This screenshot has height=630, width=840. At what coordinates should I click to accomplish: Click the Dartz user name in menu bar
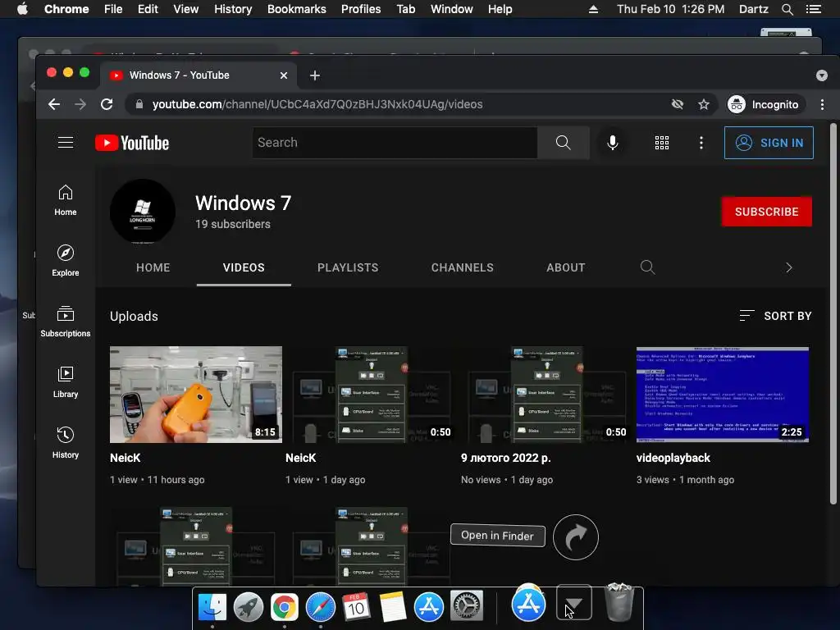(x=753, y=9)
